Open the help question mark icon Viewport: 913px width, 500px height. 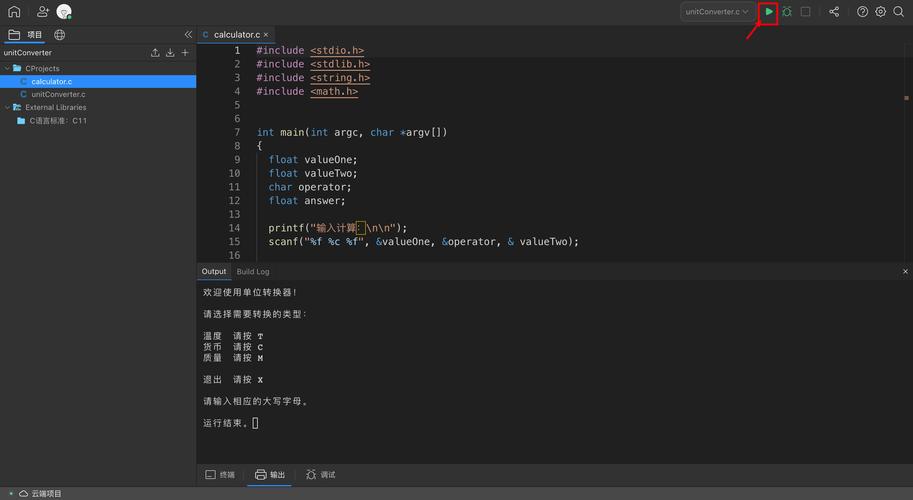(x=863, y=12)
